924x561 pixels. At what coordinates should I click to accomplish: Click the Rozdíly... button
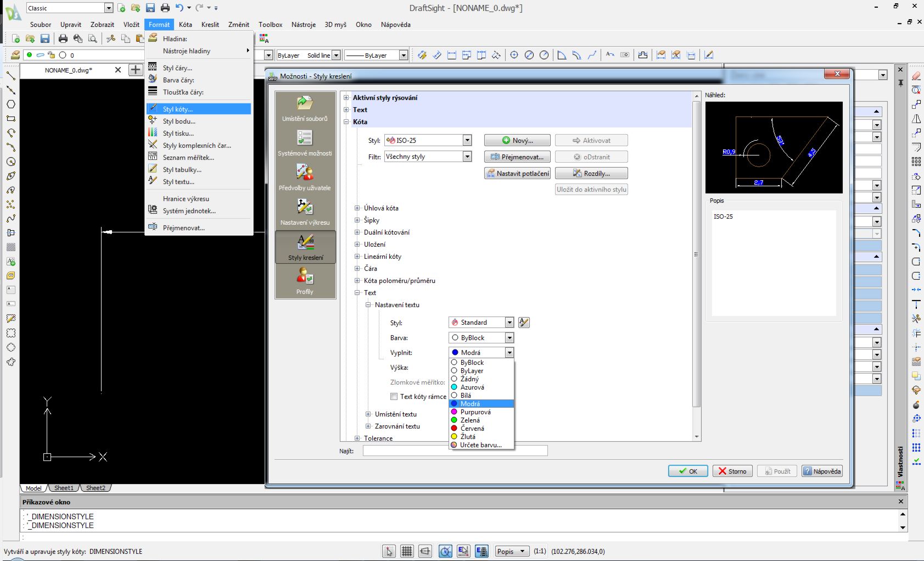click(x=591, y=174)
